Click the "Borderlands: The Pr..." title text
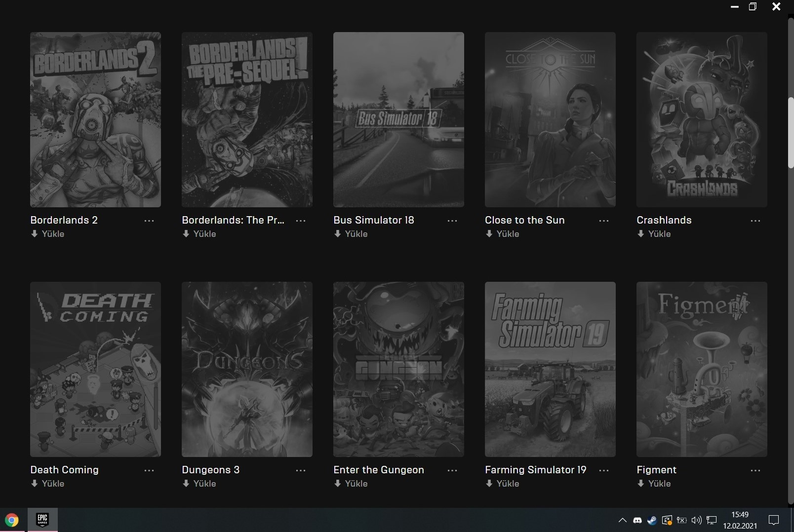This screenshot has height=532, width=794. [233, 220]
